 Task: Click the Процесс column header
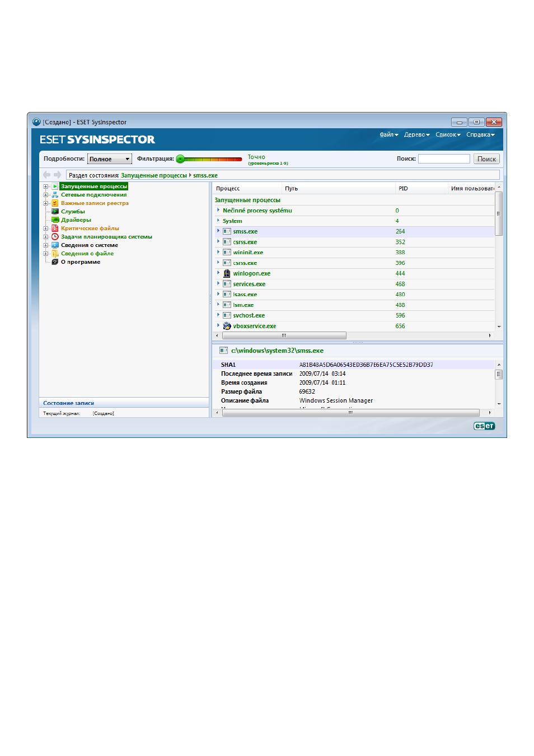coord(248,189)
